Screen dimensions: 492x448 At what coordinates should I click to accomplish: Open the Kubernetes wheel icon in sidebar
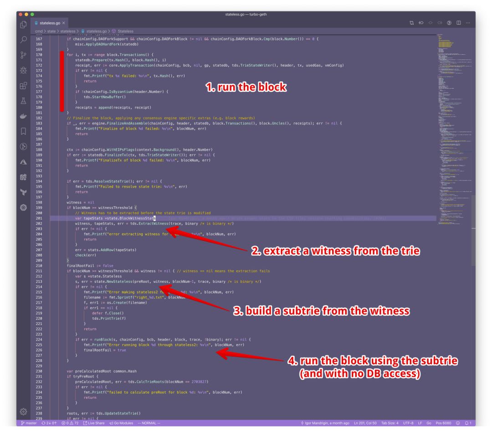[x=24, y=208]
